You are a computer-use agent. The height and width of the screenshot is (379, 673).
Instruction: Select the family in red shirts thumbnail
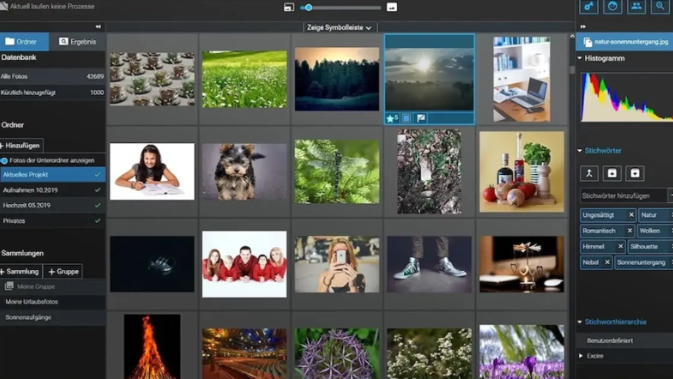click(x=244, y=264)
